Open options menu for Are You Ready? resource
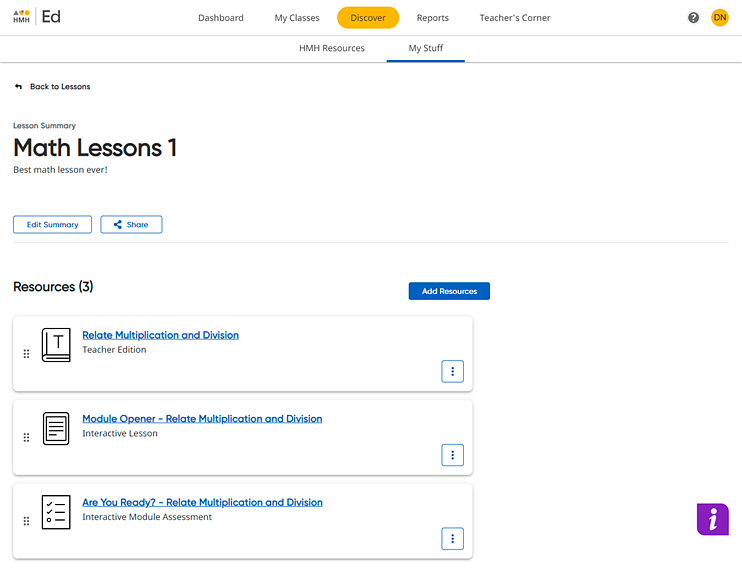 [452, 539]
